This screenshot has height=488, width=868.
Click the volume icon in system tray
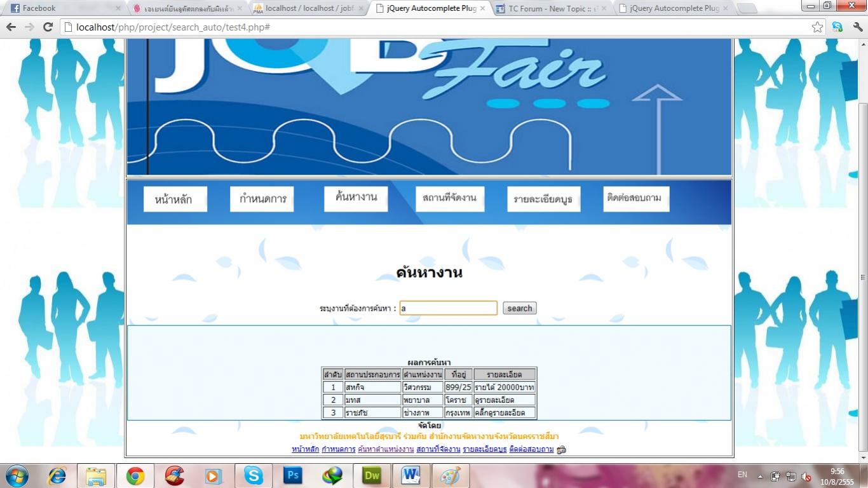point(806,477)
